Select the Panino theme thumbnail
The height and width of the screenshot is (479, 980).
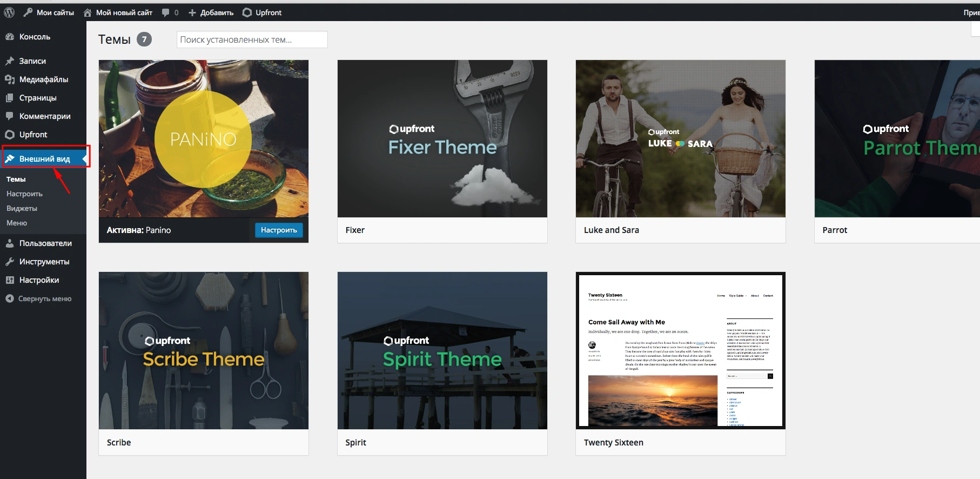(204, 138)
